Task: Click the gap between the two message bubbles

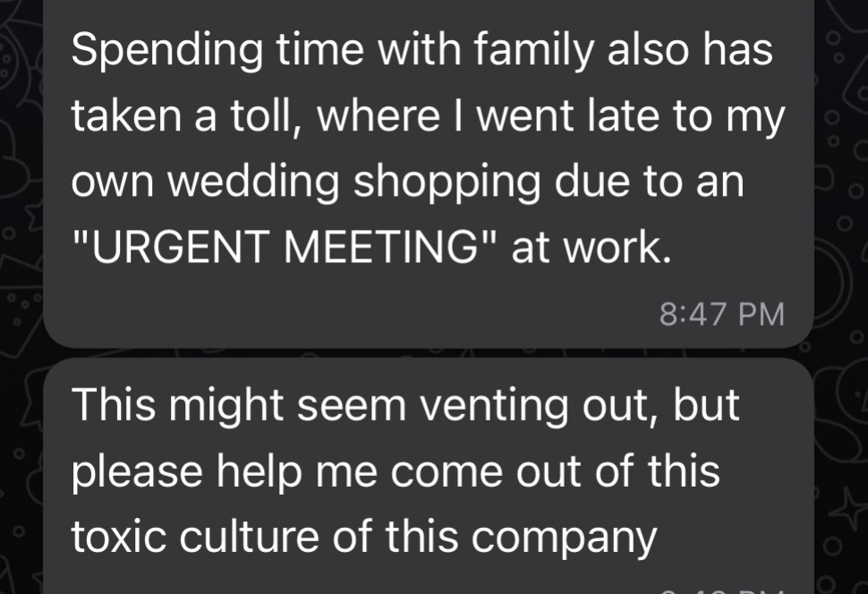Action: [x=428, y=353]
